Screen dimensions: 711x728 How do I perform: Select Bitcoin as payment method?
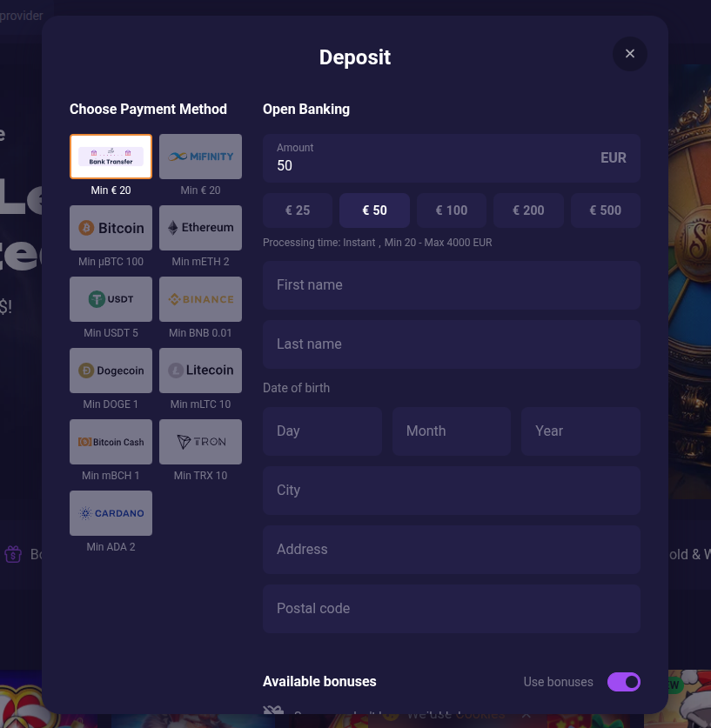point(111,228)
